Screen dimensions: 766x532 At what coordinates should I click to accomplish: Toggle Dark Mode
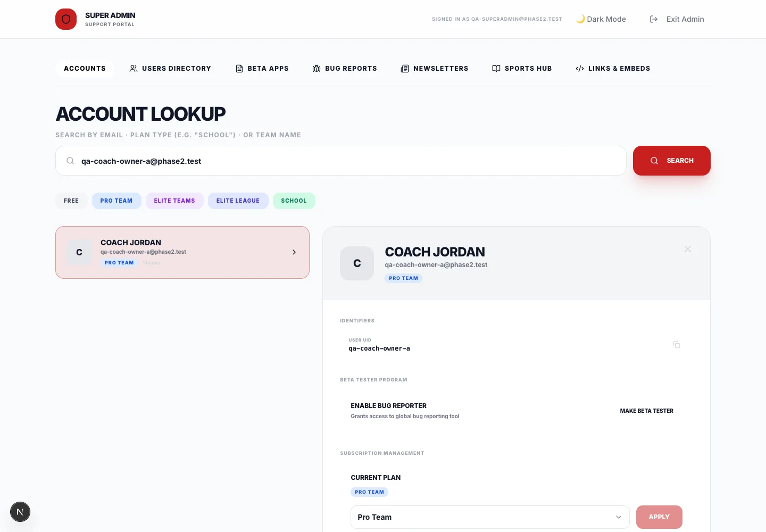click(x=601, y=19)
